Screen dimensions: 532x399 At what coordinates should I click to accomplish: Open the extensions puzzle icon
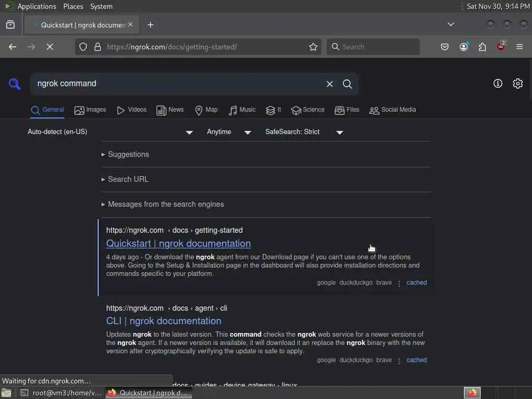point(482,47)
